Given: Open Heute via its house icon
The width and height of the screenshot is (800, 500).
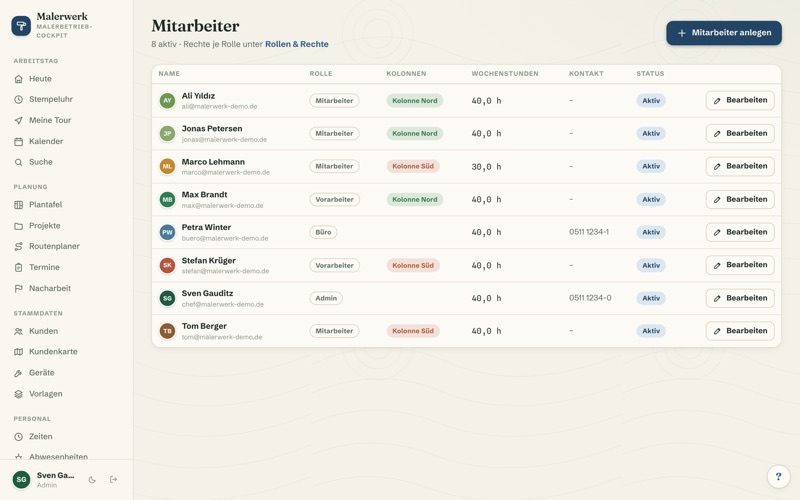Looking at the screenshot, I should click(x=18, y=79).
